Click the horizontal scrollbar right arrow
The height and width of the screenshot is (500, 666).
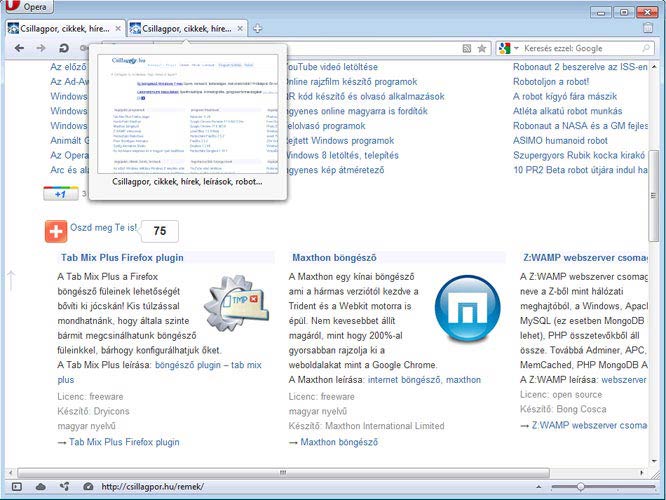tap(641, 473)
